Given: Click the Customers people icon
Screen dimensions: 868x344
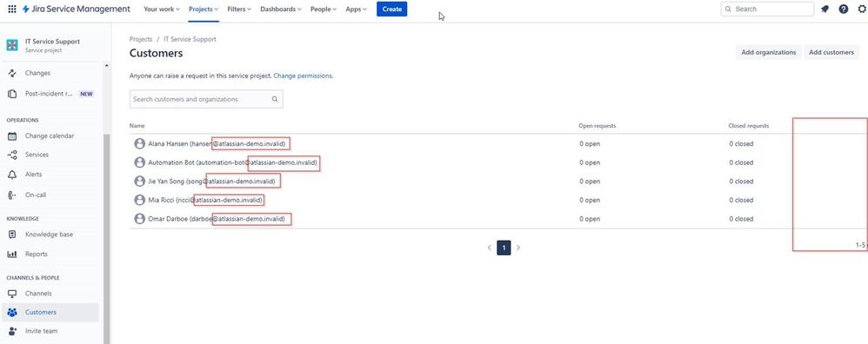Looking at the screenshot, I should tap(12, 313).
